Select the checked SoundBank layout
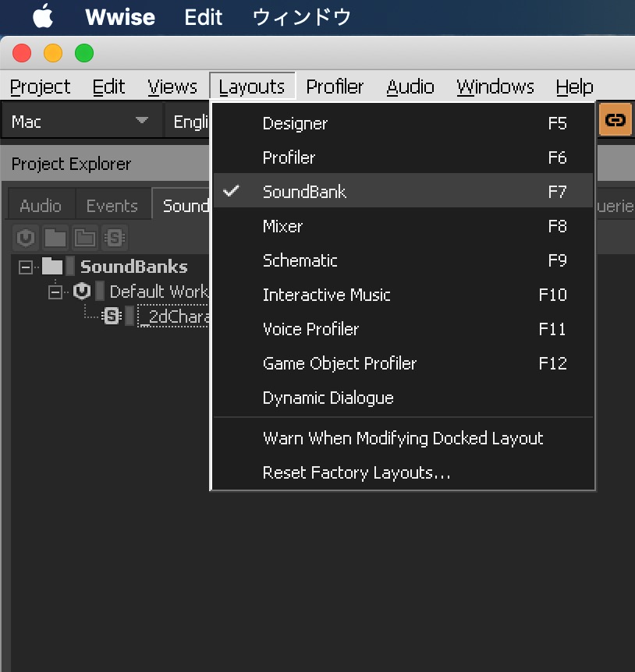 [x=403, y=192]
